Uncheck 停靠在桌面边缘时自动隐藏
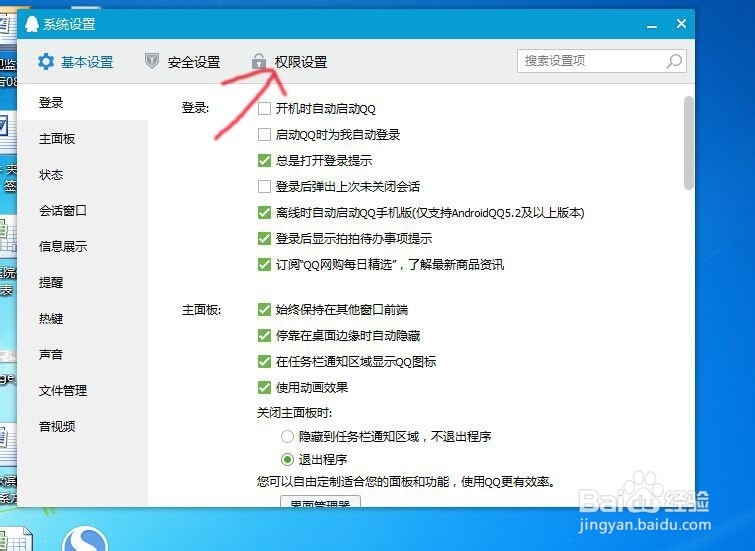 [x=264, y=335]
